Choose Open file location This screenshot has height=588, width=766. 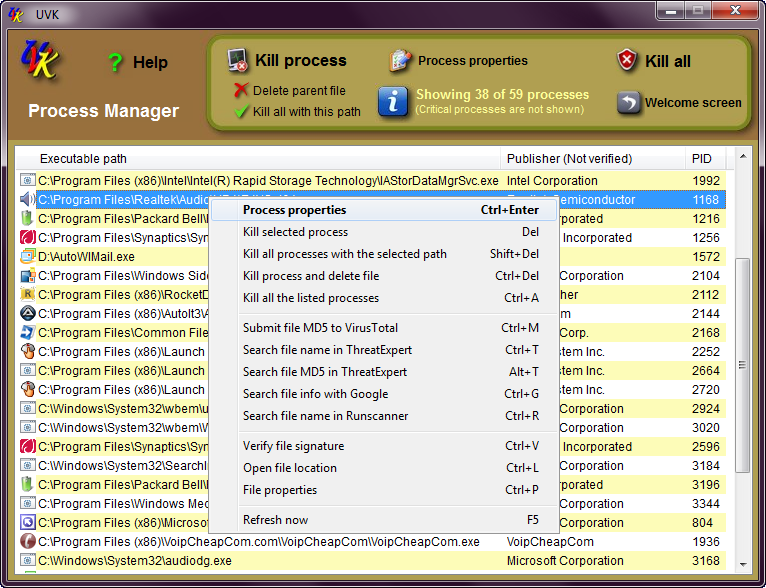click(x=384, y=468)
